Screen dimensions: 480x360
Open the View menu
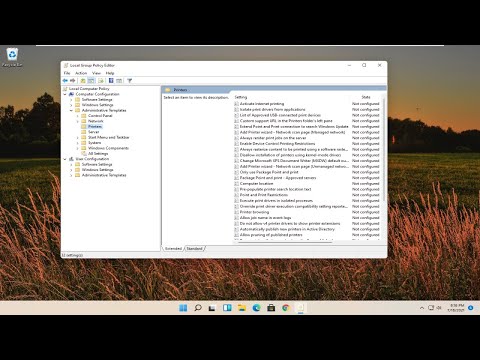[x=96, y=73]
